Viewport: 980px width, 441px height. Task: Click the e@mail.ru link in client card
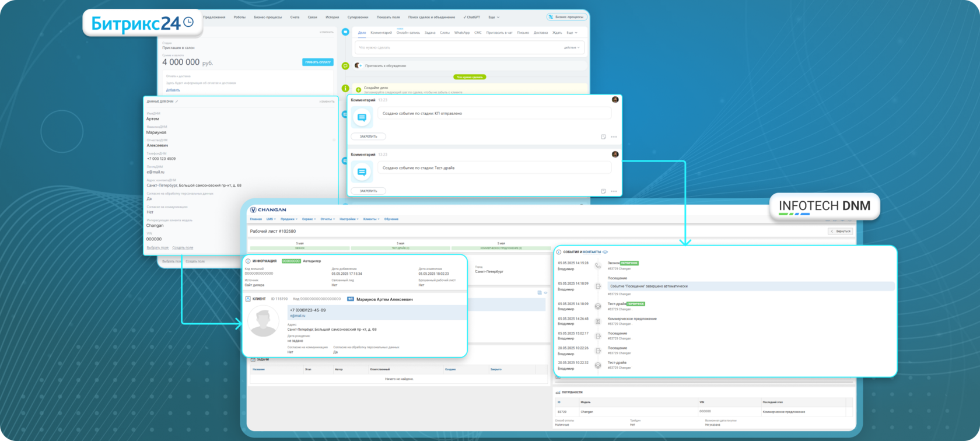(x=297, y=316)
